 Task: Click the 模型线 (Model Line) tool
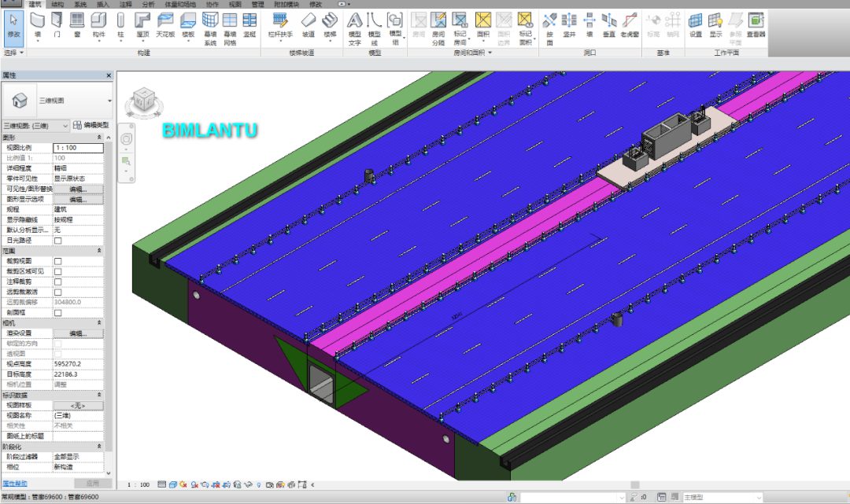pyautogui.click(x=374, y=28)
